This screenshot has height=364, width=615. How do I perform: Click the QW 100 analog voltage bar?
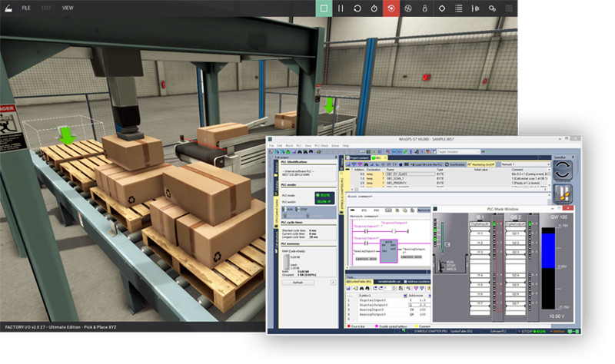548,269
